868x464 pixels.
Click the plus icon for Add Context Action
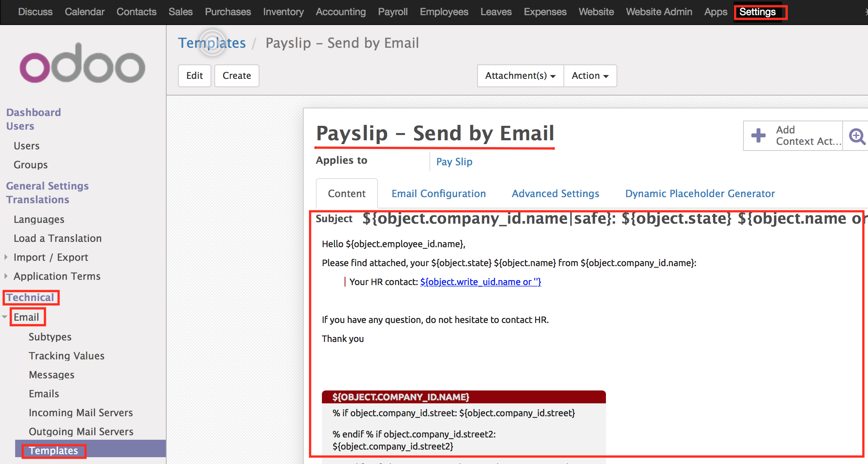758,135
